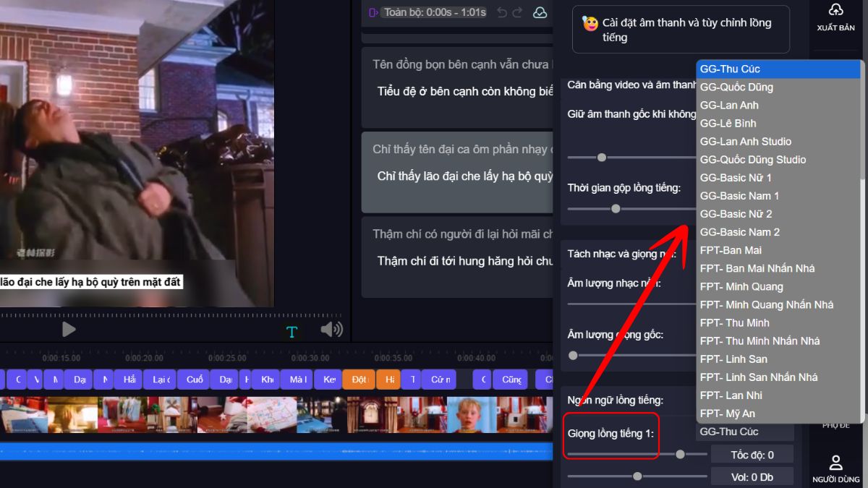Edit translation 'Thậm chí đi tới hung hăng hỏi'
868x488 pixels.
(465, 261)
